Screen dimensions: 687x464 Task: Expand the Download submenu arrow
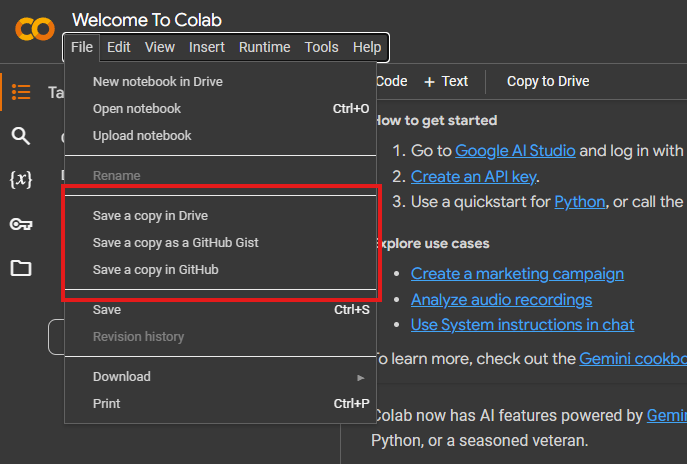[x=361, y=377]
